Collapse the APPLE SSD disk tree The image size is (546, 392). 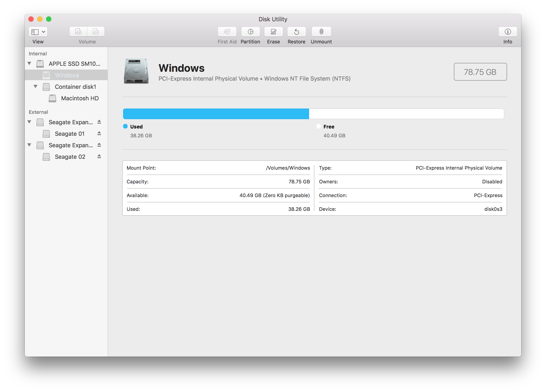(x=29, y=64)
